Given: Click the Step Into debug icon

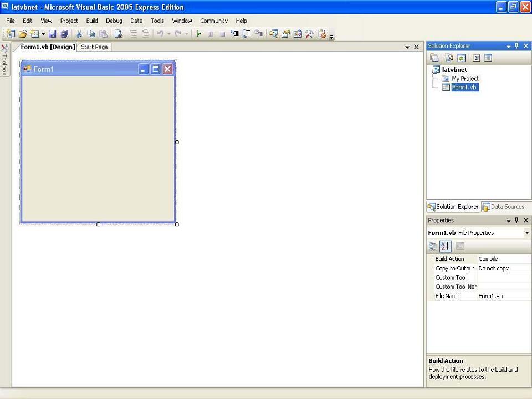Looking at the screenshot, I should pos(234,34).
